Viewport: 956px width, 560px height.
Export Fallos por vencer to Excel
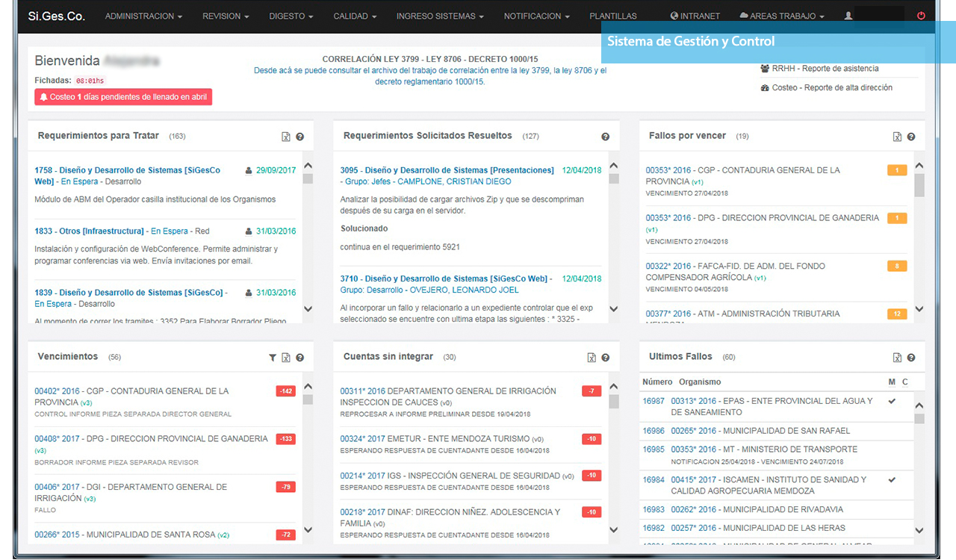(x=897, y=137)
